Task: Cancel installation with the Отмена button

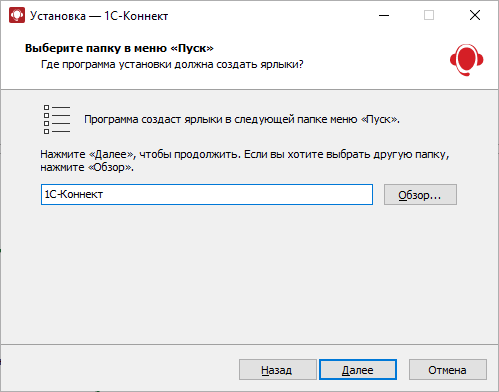Action: (x=448, y=370)
